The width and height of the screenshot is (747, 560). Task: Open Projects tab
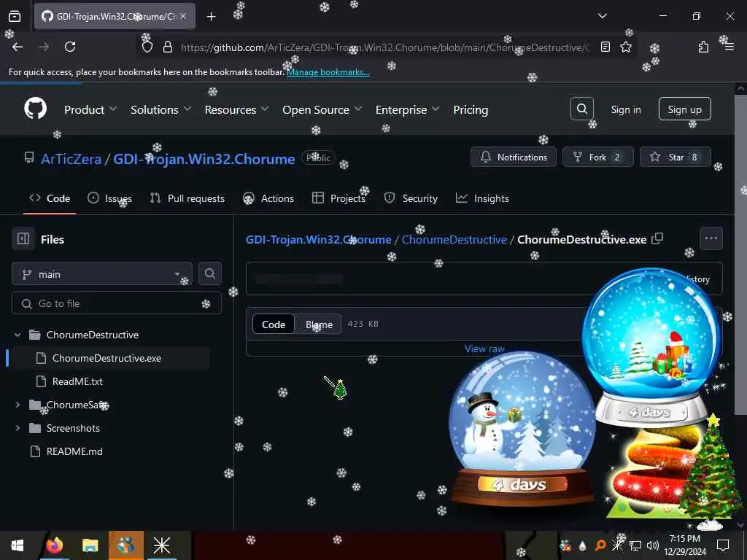(338, 198)
